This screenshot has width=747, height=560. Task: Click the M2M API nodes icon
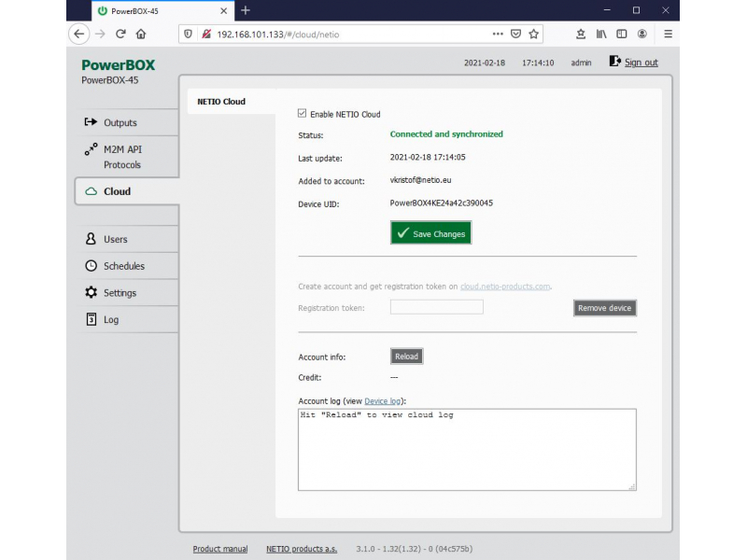click(91, 149)
